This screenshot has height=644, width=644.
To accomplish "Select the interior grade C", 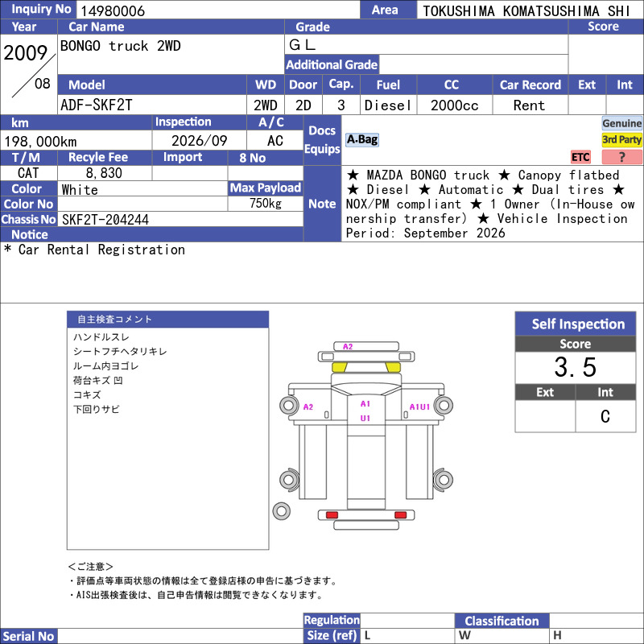I will pos(605,416).
